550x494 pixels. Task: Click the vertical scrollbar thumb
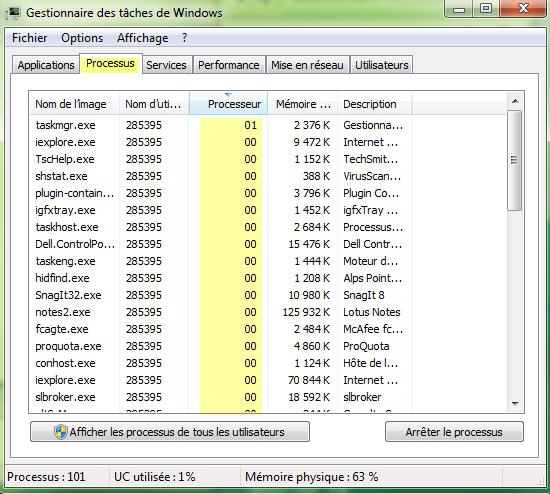[515, 160]
